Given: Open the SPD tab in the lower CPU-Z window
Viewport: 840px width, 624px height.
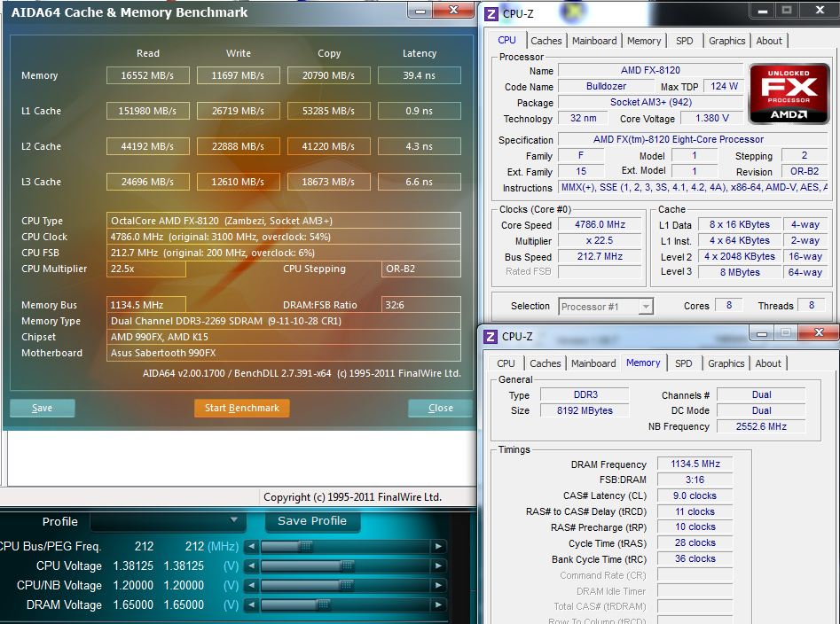Looking at the screenshot, I should pos(683,363).
